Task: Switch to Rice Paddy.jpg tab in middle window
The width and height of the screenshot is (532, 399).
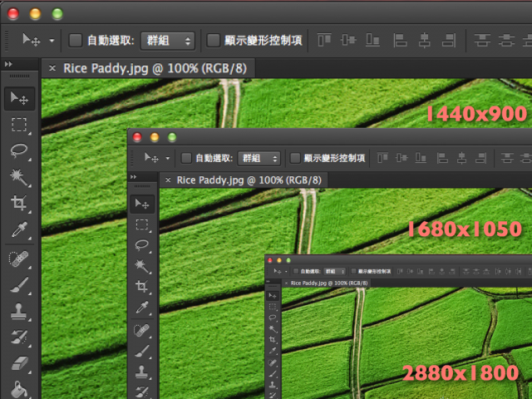Action: (x=244, y=180)
